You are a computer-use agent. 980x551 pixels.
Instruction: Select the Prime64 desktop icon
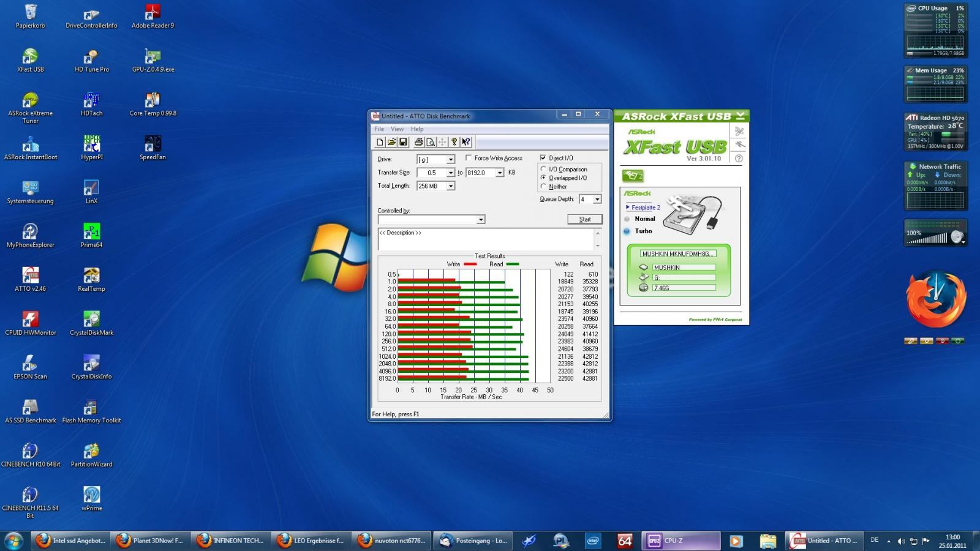pyautogui.click(x=91, y=236)
